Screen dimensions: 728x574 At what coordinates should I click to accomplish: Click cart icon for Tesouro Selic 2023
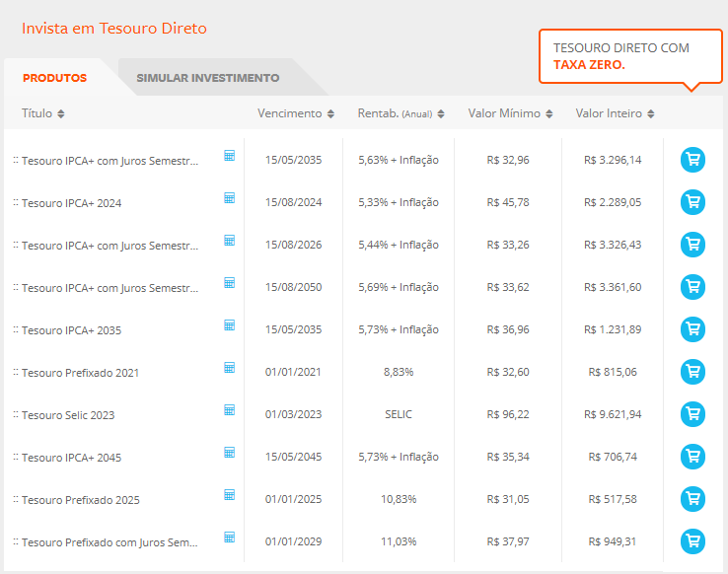pyautogui.click(x=692, y=414)
